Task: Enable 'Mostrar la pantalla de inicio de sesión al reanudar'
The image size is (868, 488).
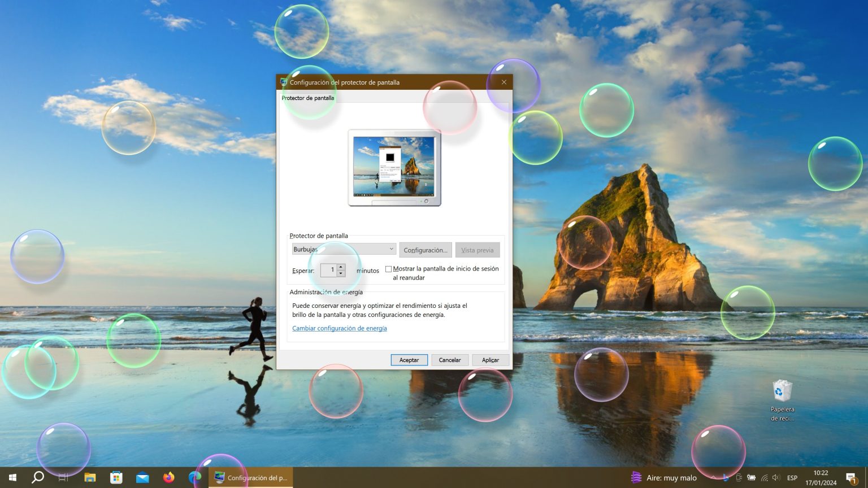Action: pyautogui.click(x=389, y=269)
